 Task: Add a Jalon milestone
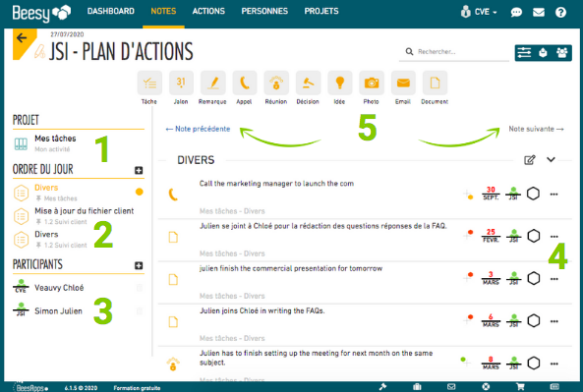pos(181,83)
